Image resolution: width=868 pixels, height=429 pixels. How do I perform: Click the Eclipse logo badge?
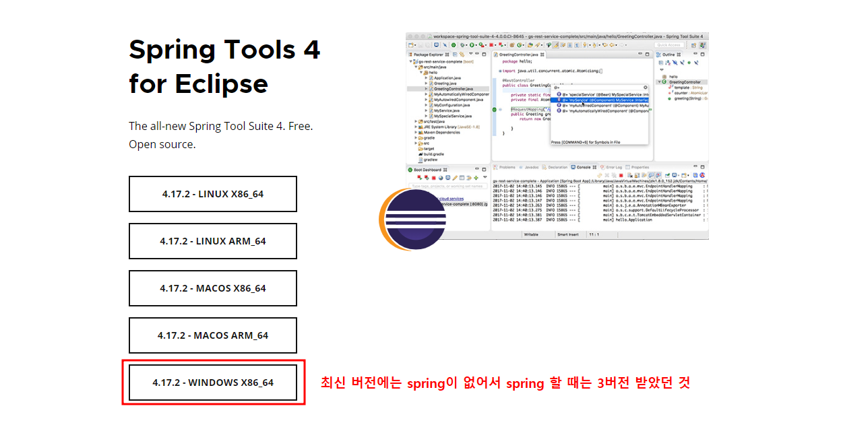point(412,220)
